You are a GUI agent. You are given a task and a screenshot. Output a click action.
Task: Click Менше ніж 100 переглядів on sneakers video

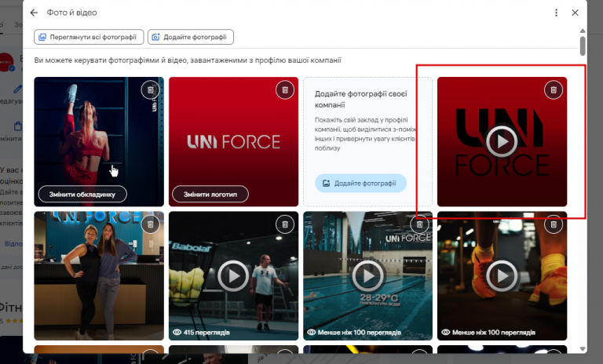pos(489,332)
